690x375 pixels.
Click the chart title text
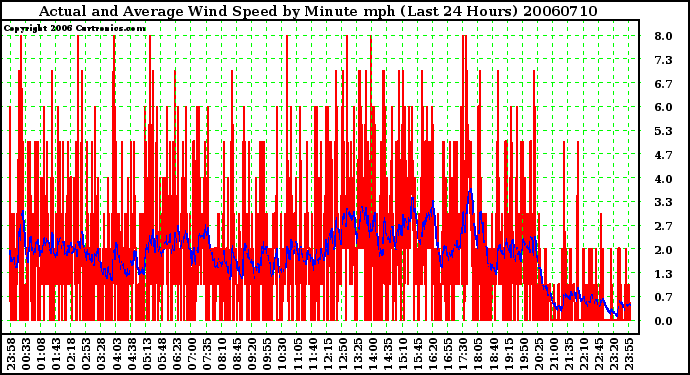click(318, 11)
